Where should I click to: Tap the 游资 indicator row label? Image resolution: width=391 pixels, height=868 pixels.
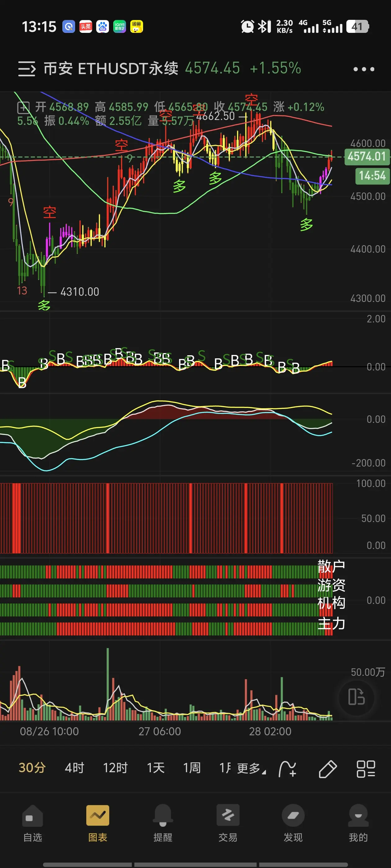point(331,585)
